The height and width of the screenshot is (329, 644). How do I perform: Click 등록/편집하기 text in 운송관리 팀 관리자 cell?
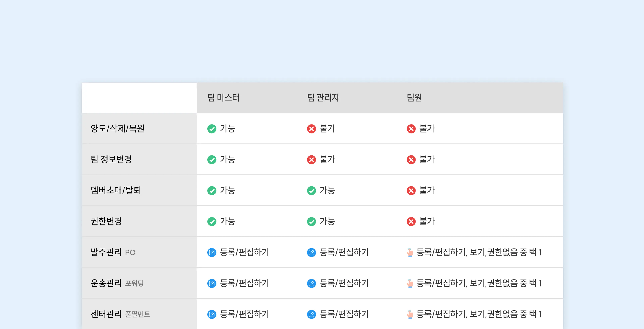344,284
